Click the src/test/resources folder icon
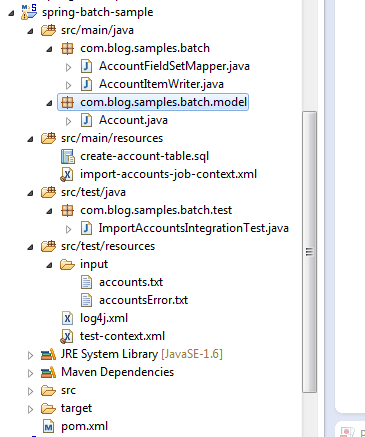Image resolution: width=365 pixels, height=437 pixels. 48,246
